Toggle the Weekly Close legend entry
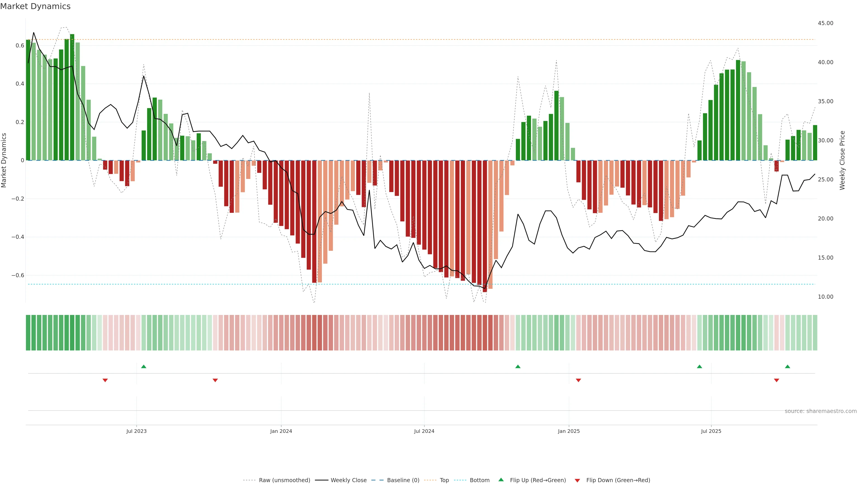The width and height of the screenshot is (868, 488). point(348,480)
